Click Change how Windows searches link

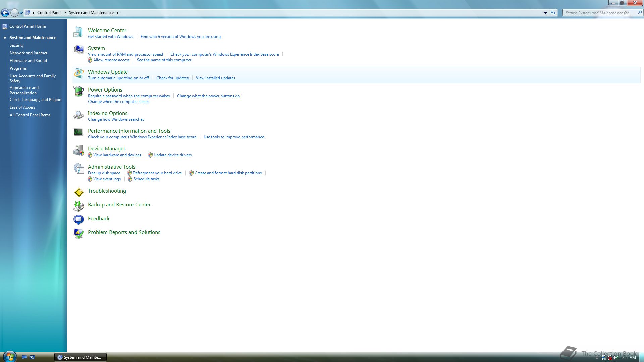click(x=116, y=119)
